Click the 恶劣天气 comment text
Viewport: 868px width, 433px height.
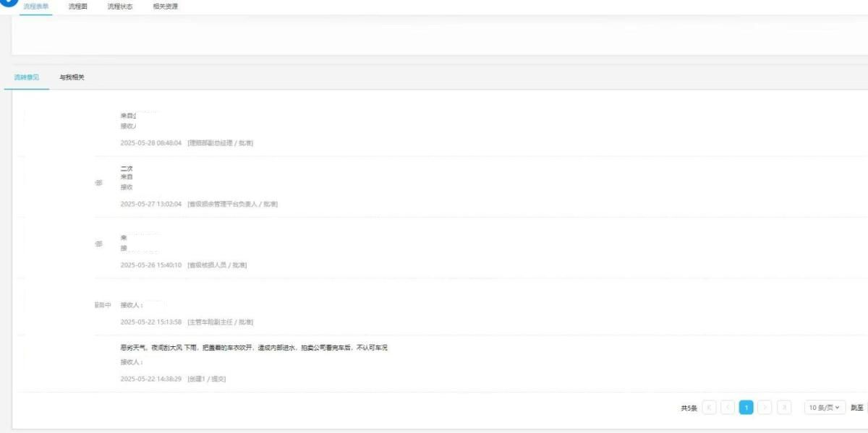tap(254, 348)
